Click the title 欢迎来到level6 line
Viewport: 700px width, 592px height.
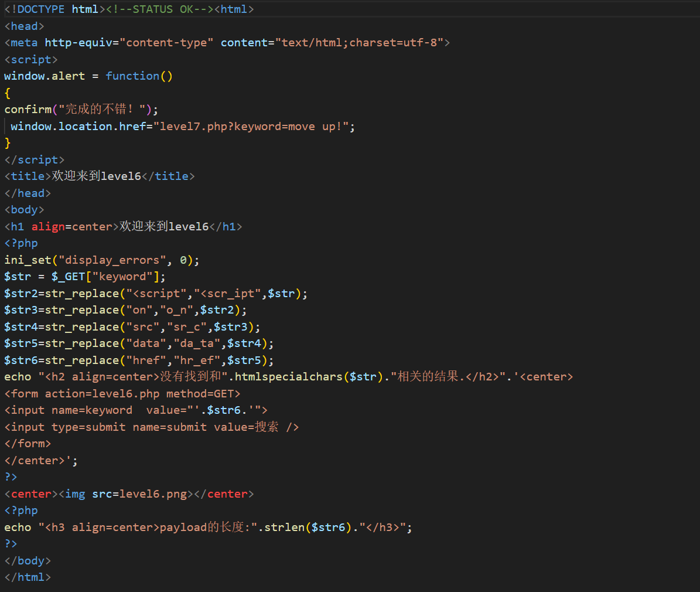point(100,176)
